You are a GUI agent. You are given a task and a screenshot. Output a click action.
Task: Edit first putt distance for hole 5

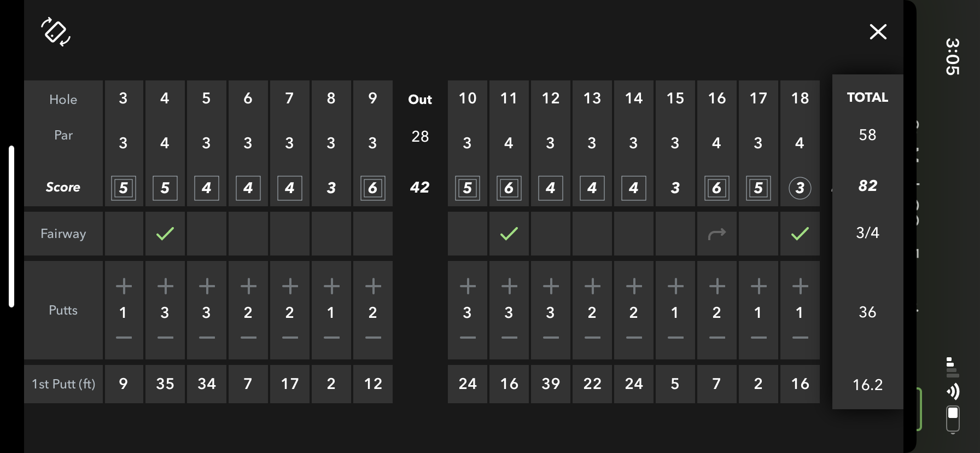pyautogui.click(x=207, y=384)
